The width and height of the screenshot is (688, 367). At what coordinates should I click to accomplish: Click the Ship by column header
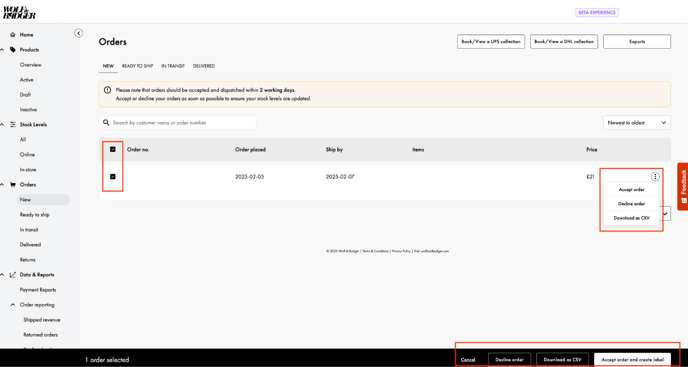334,150
